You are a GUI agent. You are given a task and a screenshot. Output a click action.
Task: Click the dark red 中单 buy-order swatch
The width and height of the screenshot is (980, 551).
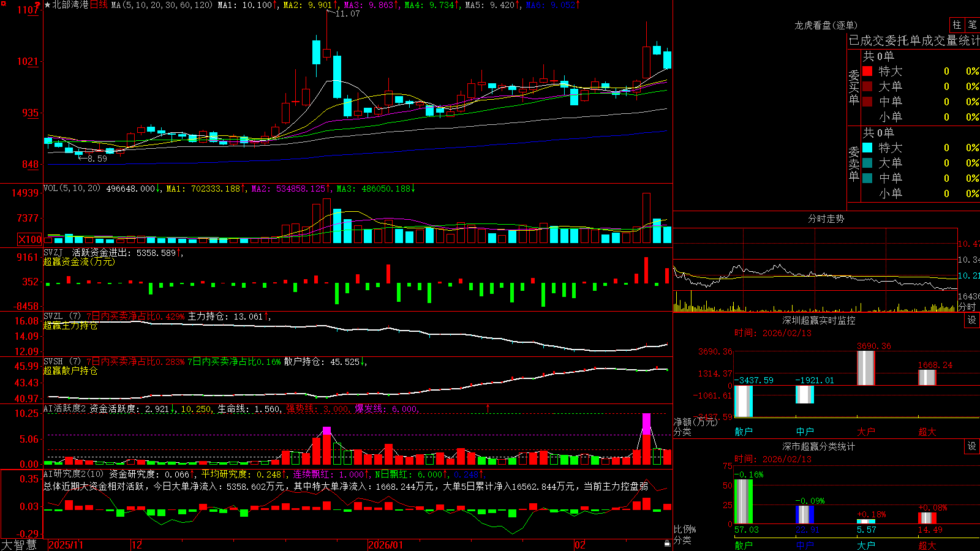tap(867, 101)
